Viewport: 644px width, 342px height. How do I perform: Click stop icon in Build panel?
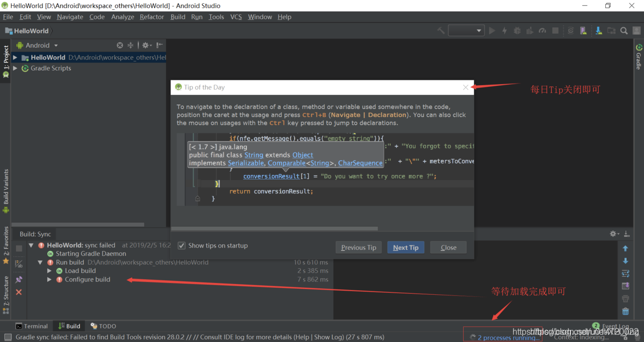coord(19,249)
